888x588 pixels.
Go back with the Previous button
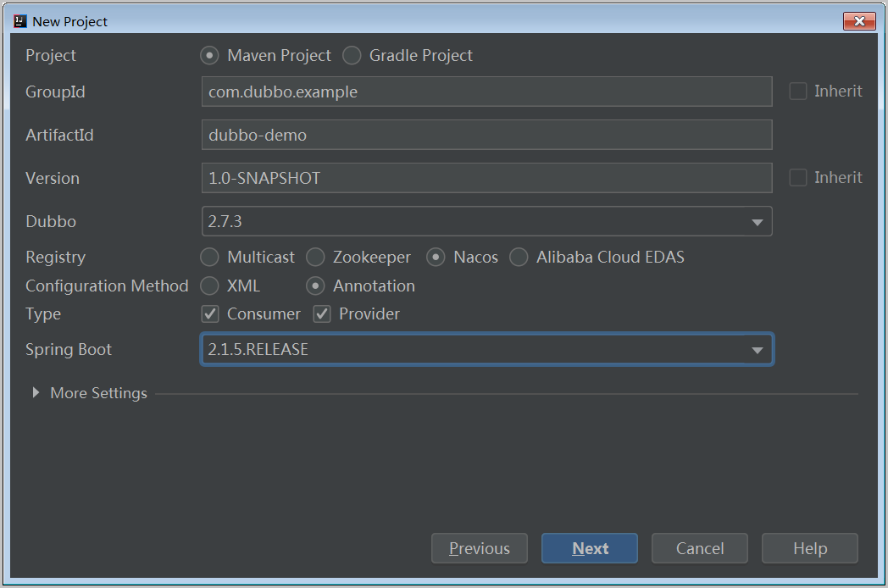(x=479, y=549)
